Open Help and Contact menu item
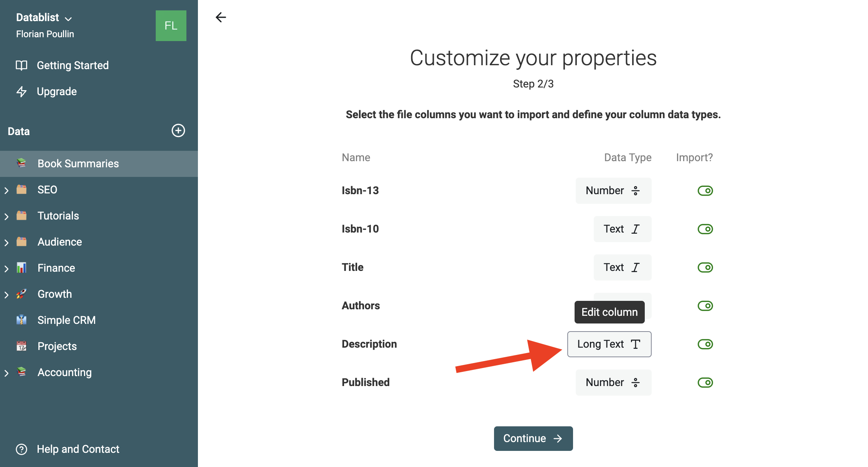868x467 pixels. coord(79,448)
